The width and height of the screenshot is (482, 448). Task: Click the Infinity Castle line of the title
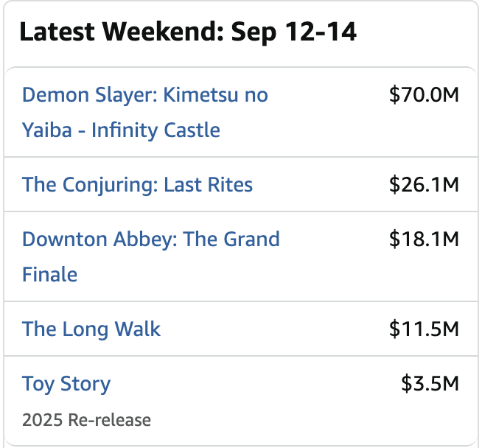click(121, 130)
